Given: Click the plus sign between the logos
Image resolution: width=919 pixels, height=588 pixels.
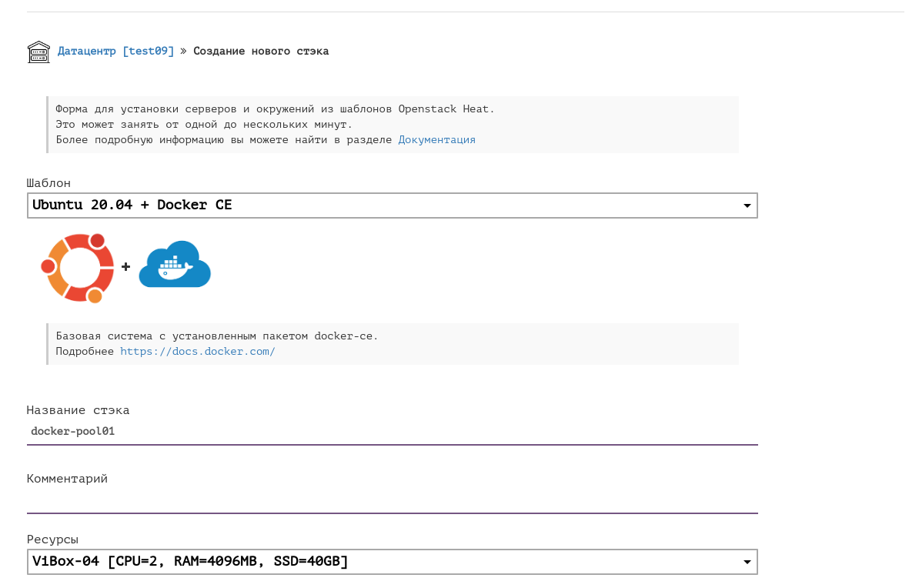Looking at the screenshot, I should pyautogui.click(x=125, y=267).
